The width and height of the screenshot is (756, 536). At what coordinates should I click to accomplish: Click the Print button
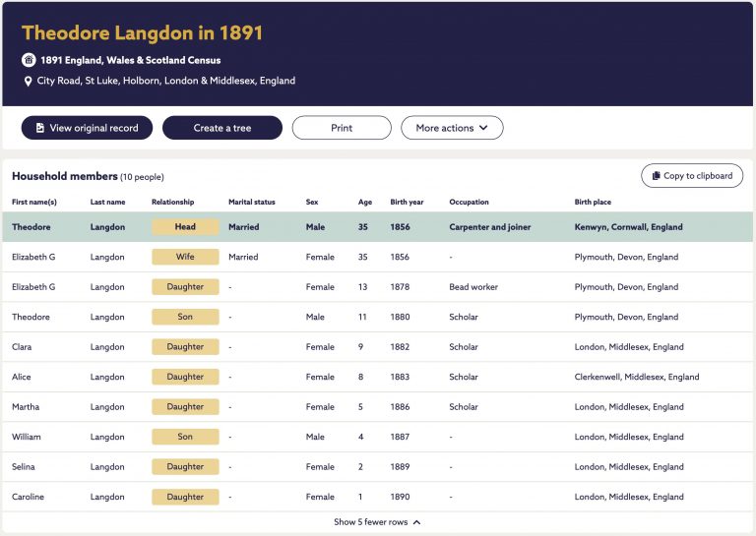point(342,128)
